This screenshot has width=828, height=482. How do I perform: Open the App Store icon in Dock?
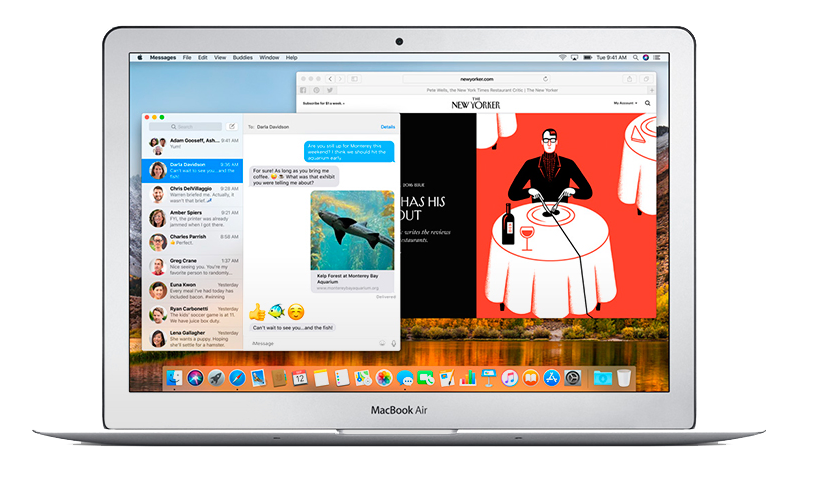[551, 378]
